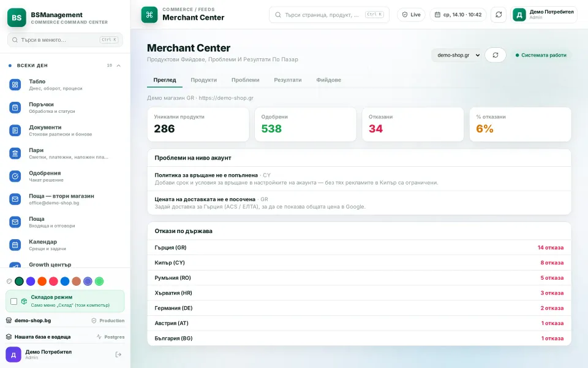Select the purple theme swatch
Viewport: 588px width, 368px height.
point(31,282)
